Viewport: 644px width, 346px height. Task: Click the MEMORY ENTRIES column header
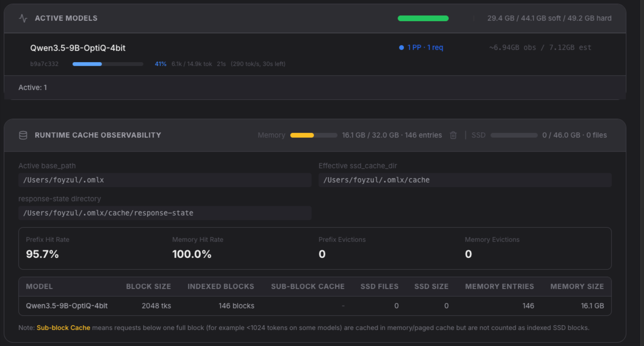point(499,286)
